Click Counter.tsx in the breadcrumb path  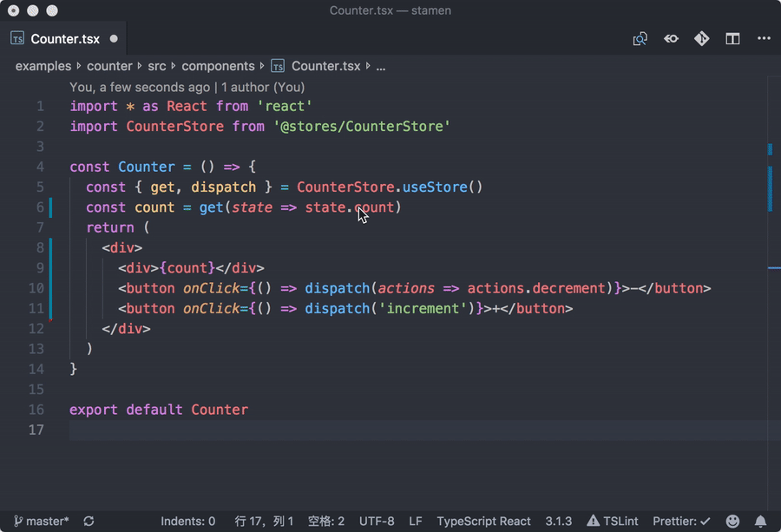coord(325,66)
